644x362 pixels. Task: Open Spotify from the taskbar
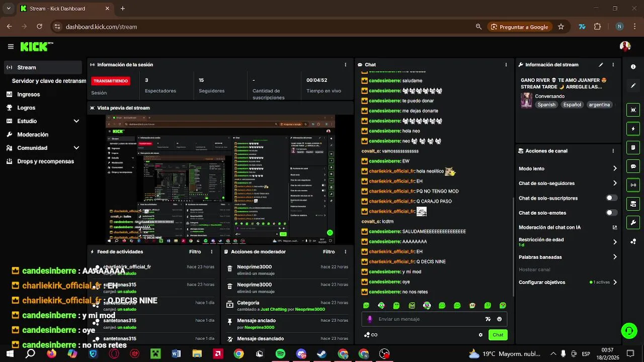pos(280,354)
